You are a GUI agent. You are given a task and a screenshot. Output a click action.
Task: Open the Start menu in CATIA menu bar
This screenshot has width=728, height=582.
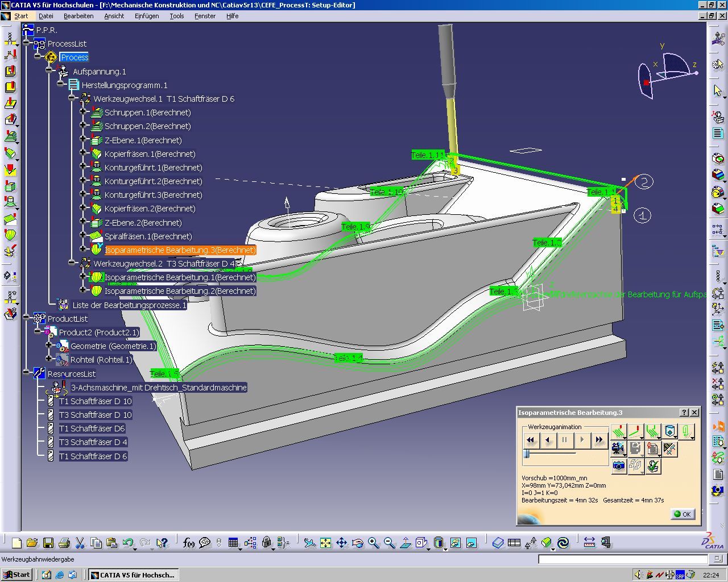[x=21, y=16]
